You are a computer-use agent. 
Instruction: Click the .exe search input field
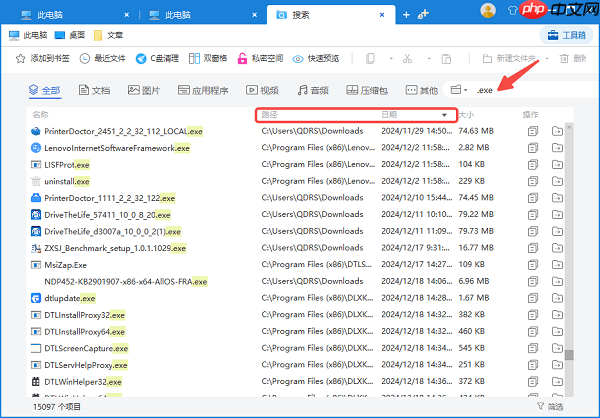pyautogui.click(x=536, y=90)
